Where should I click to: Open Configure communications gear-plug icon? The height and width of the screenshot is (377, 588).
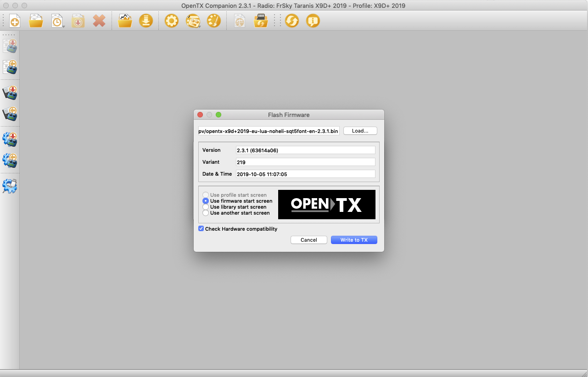tap(10, 186)
